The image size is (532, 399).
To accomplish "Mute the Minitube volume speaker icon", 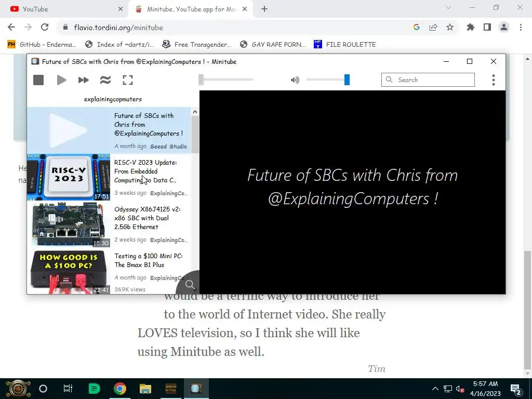I will tap(295, 80).
